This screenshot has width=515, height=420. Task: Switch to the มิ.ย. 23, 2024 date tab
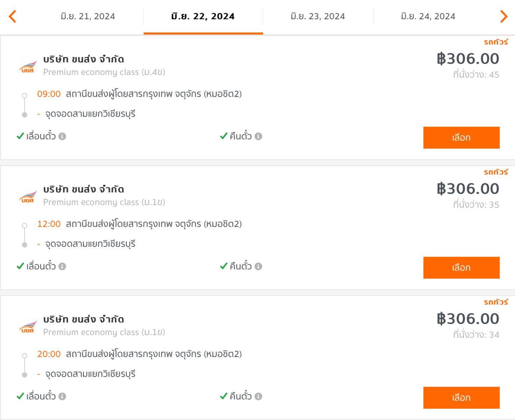pos(318,16)
